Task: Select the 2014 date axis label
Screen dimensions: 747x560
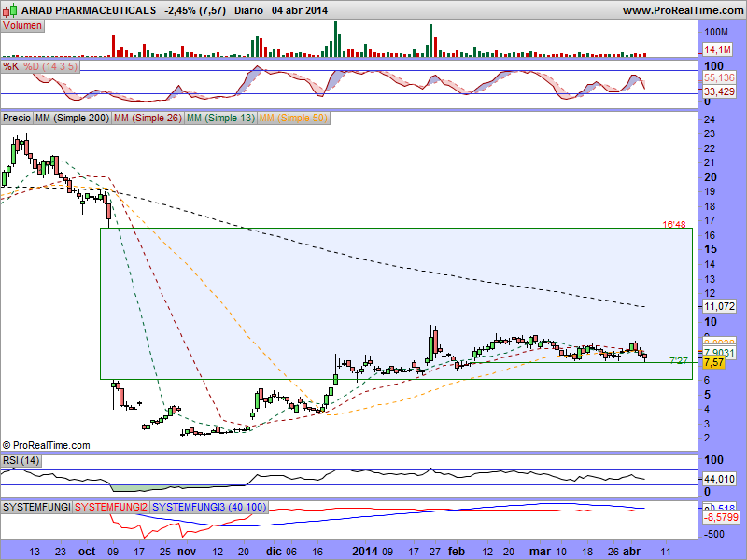Action: pyautogui.click(x=365, y=552)
